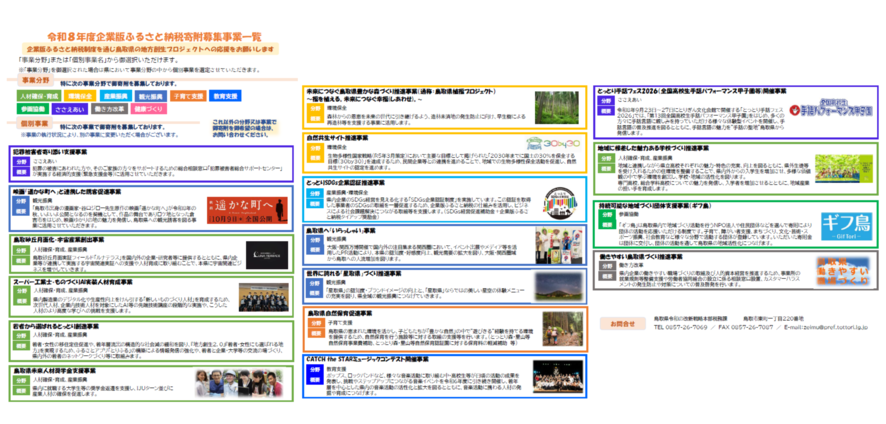Click the とっとりSDGs企業認証推進事業 title

click(x=345, y=183)
